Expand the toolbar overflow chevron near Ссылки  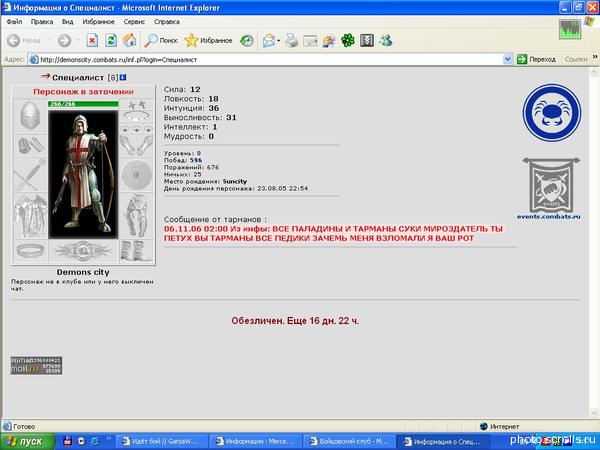pos(595,57)
